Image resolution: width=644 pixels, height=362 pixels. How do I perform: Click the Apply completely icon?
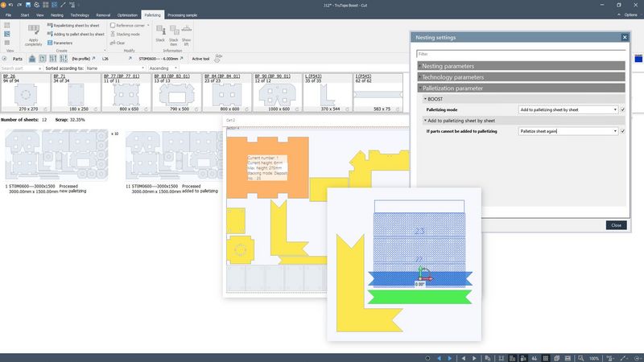(x=33, y=30)
